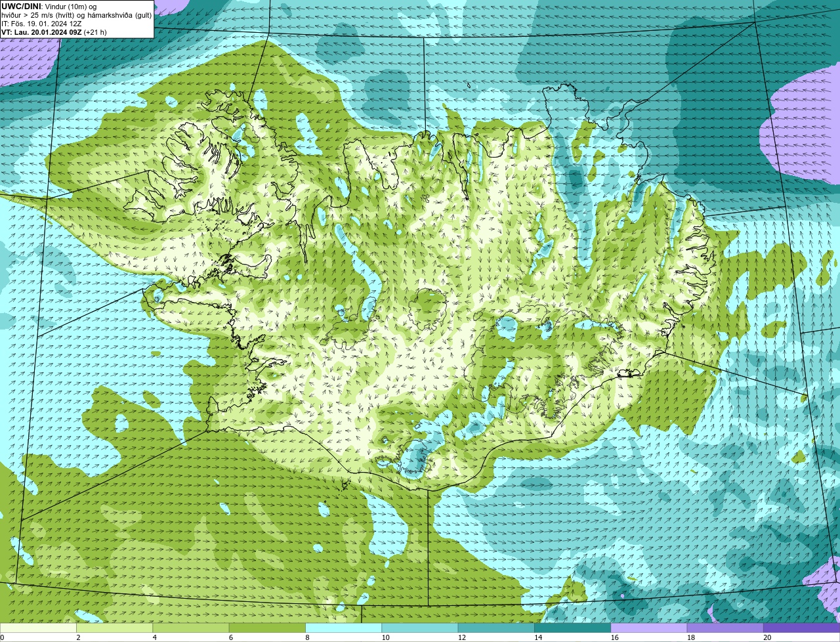Image resolution: width=840 pixels, height=642 pixels.
Task: Click the scale label '6'
Action: [x=231, y=637]
